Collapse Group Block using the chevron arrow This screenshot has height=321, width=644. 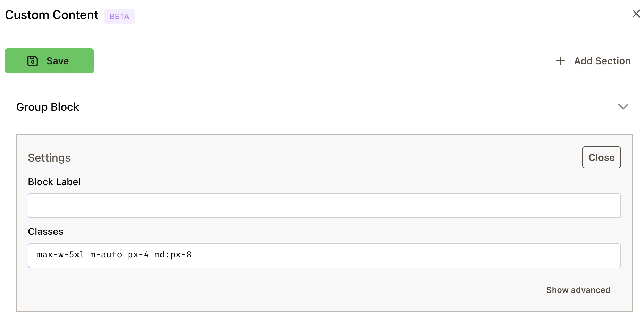(623, 107)
